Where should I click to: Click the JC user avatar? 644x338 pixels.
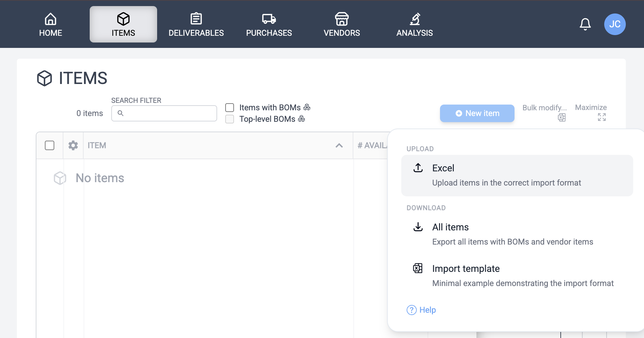pos(615,24)
